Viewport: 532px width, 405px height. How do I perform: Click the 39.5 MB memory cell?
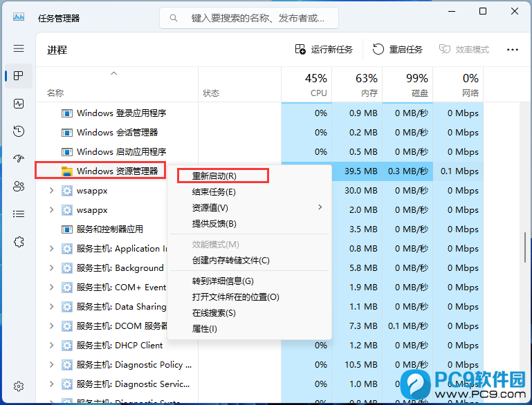[x=357, y=171]
